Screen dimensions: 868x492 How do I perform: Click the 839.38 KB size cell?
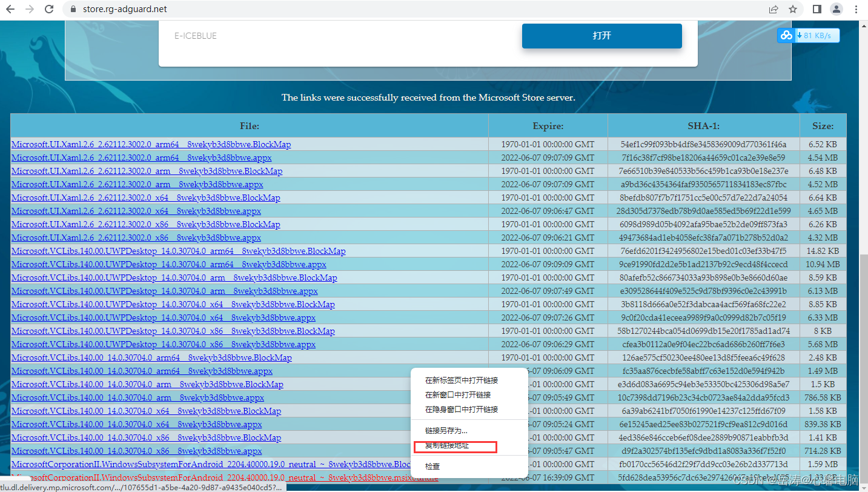point(823,424)
